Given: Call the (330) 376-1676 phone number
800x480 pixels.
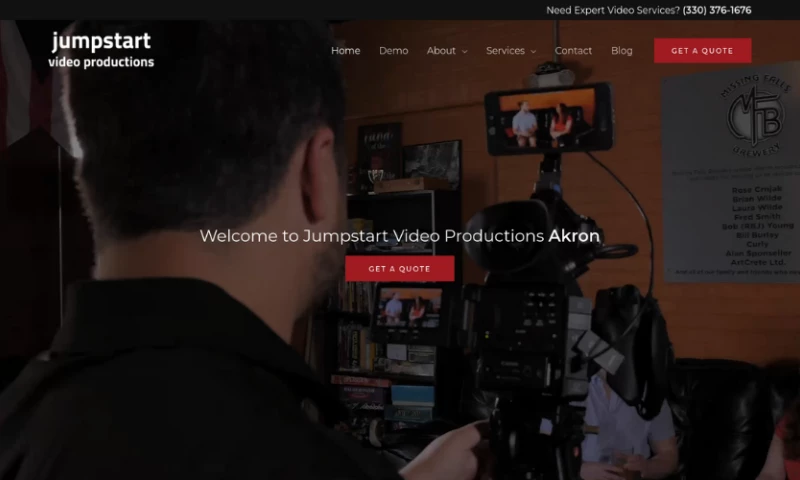Looking at the screenshot, I should [x=717, y=10].
